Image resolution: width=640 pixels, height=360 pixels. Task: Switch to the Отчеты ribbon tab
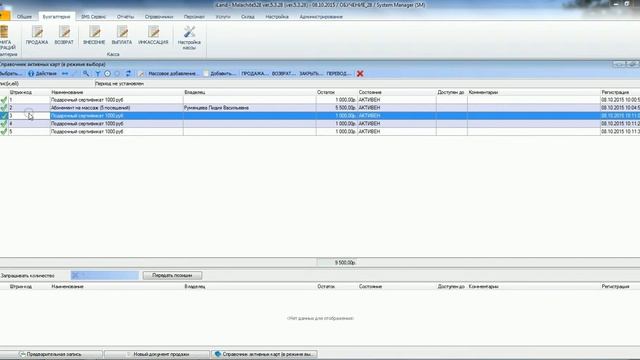125,17
